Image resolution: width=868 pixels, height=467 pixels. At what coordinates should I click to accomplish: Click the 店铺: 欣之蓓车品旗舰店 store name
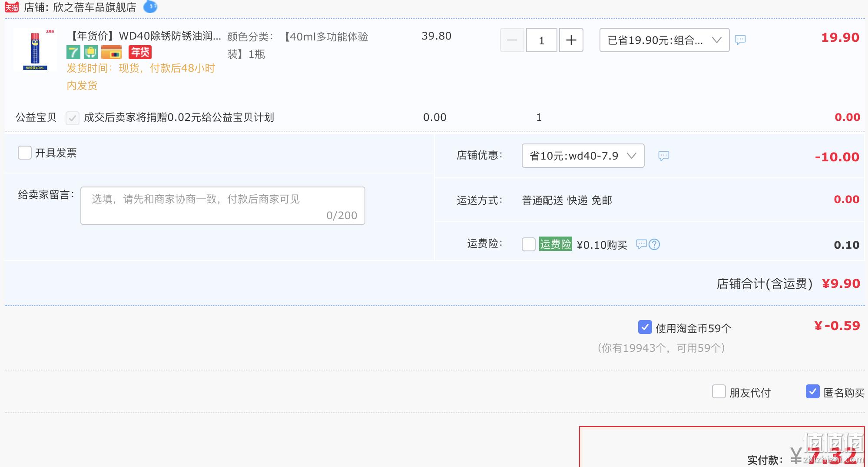tap(80, 7)
